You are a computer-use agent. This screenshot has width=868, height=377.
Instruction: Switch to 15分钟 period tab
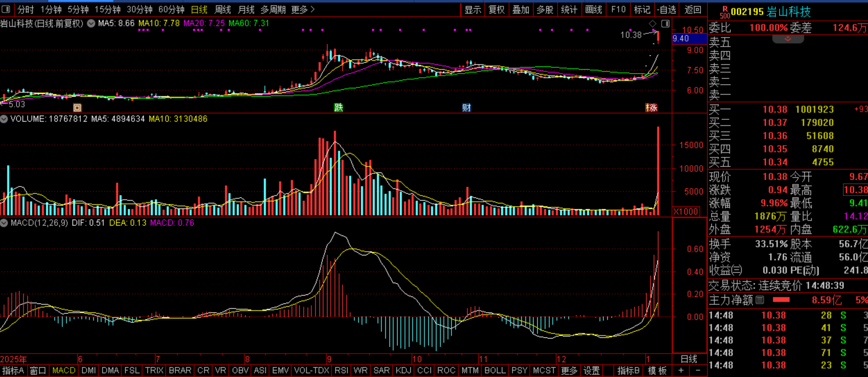pos(107,9)
